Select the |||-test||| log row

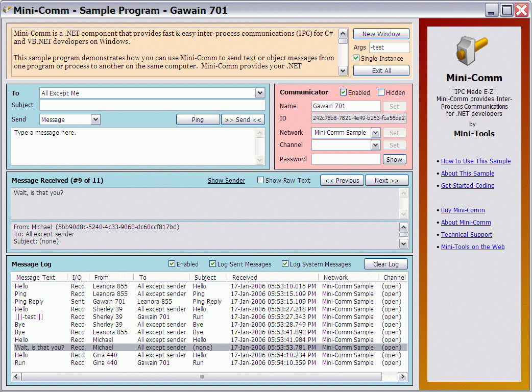click(x=209, y=317)
